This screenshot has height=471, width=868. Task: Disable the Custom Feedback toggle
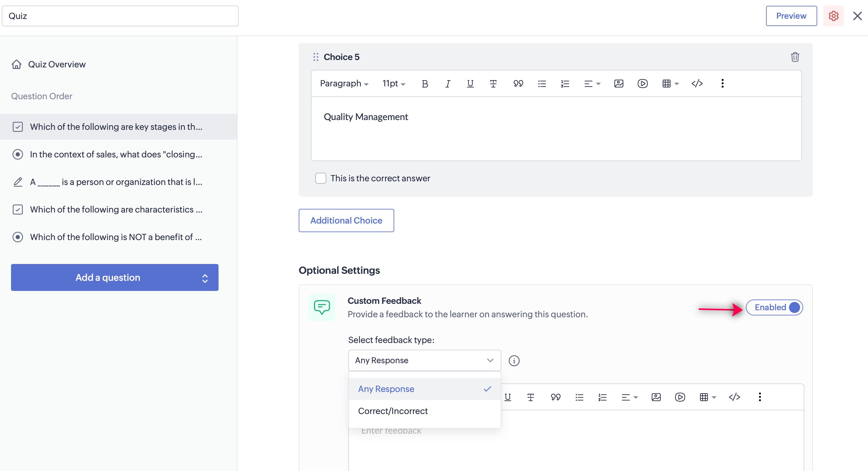point(774,307)
